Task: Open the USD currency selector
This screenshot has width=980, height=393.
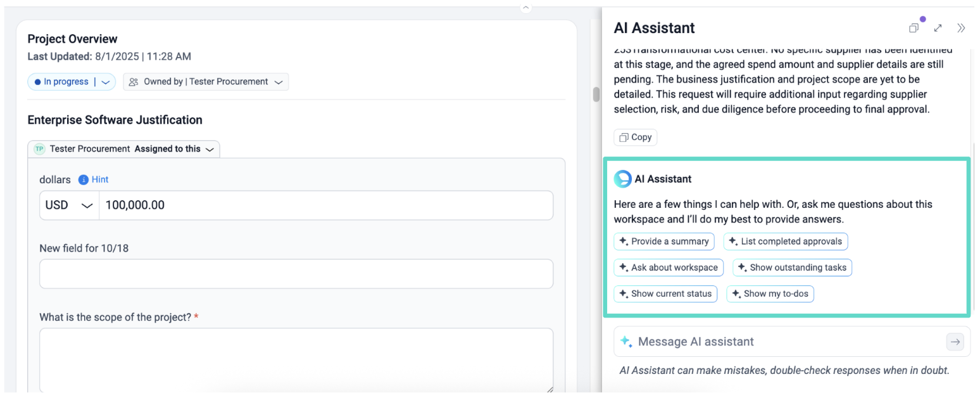Action: coord(69,205)
